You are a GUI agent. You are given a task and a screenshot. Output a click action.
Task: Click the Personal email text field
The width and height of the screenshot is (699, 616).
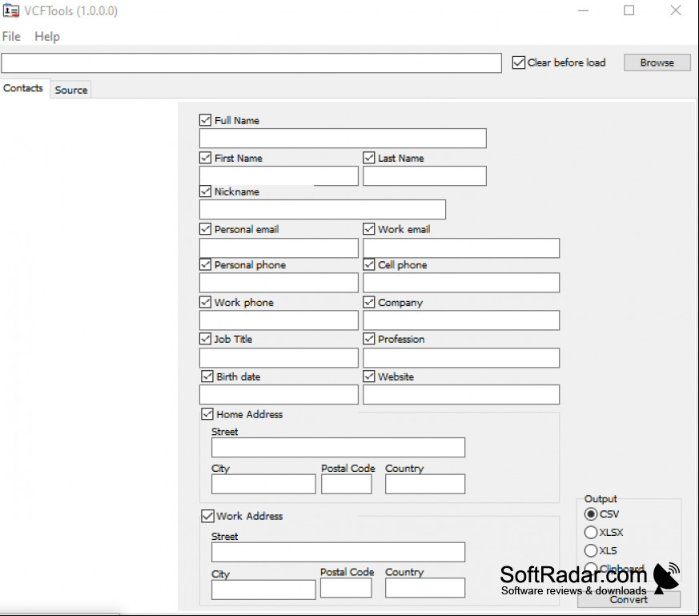[279, 248]
